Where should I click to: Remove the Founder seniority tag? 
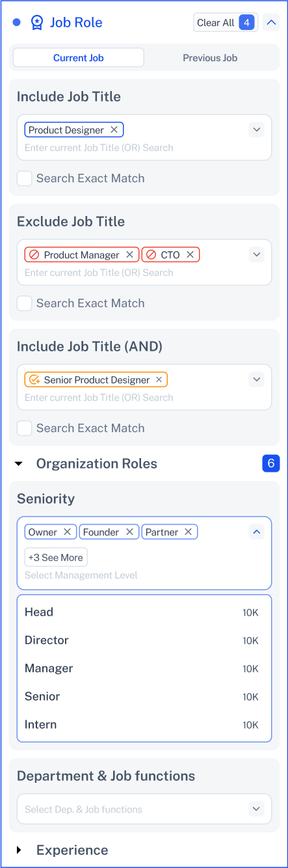click(129, 532)
